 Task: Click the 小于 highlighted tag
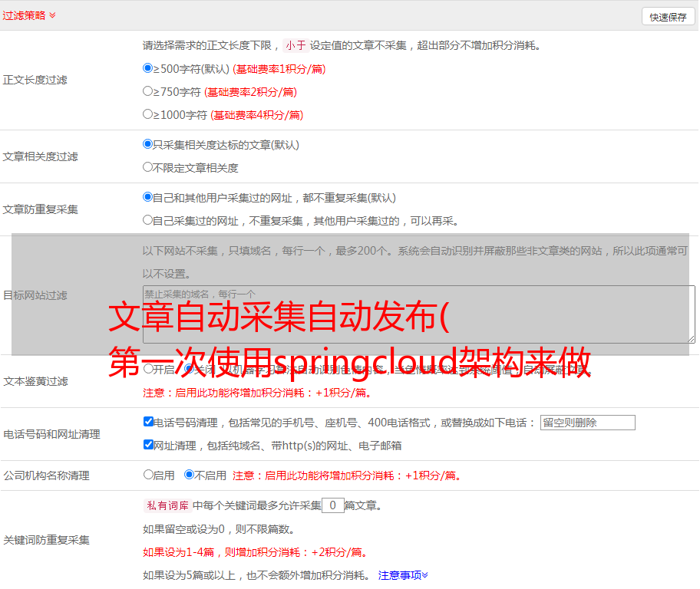click(x=296, y=45)
